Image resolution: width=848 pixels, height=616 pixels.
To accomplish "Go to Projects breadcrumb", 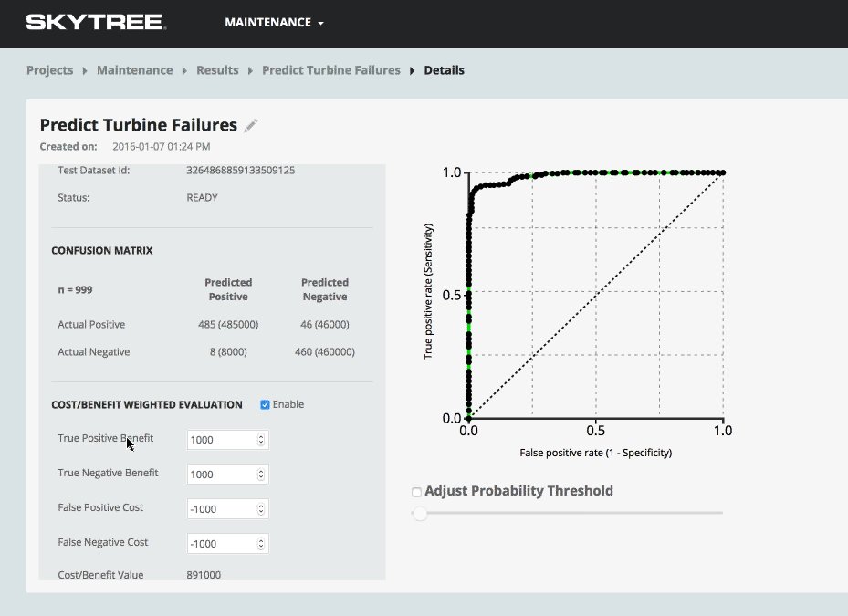I will pos(50,70).
